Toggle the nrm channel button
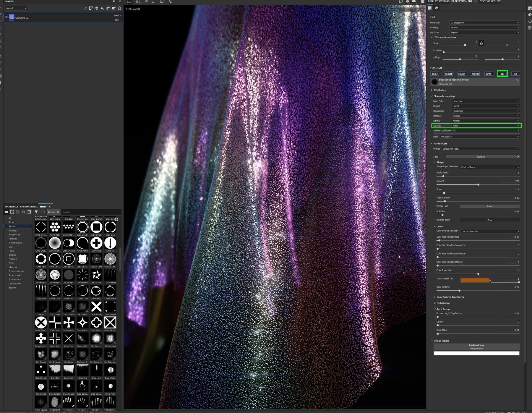Screen dimensions: 532x413 tap(489, 74)
